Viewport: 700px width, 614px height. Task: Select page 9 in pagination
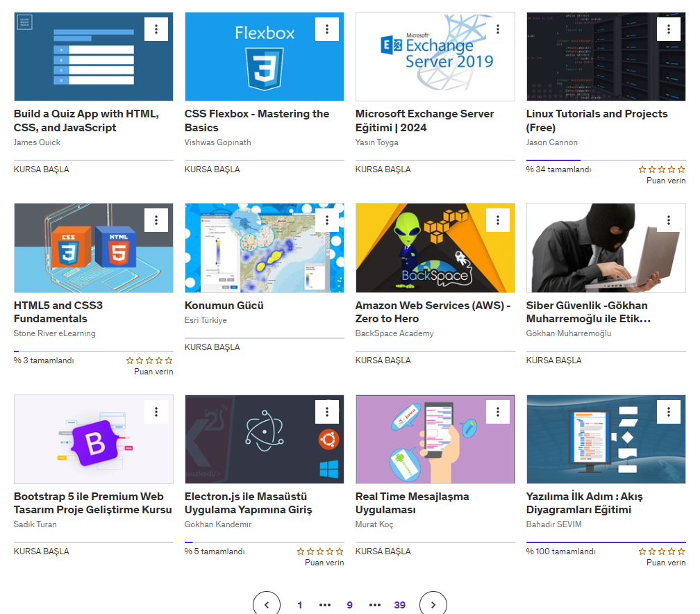[349, 605]
